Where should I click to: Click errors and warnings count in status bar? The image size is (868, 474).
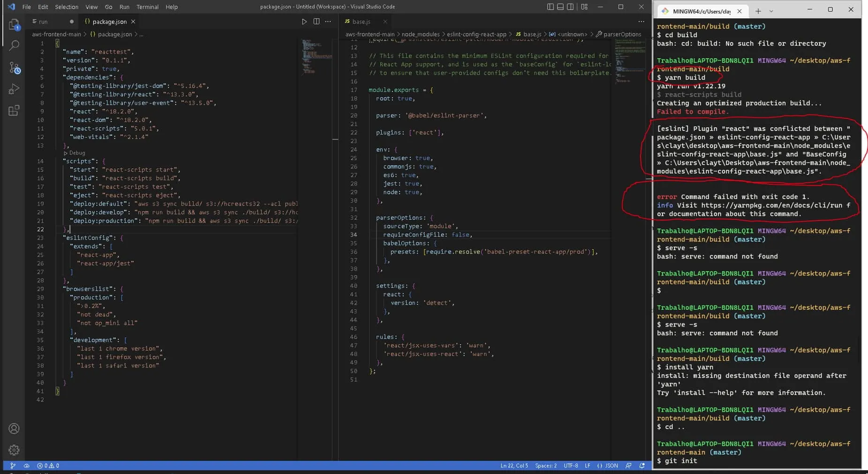(48, 466)
